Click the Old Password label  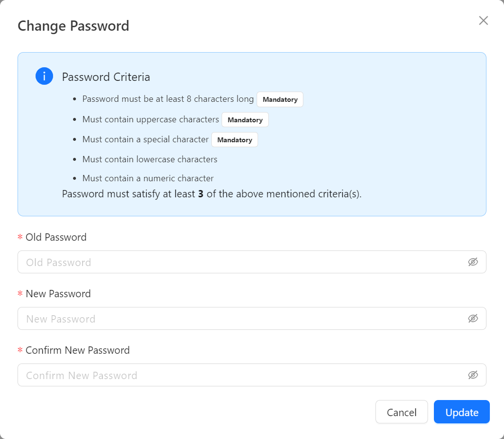56,237
